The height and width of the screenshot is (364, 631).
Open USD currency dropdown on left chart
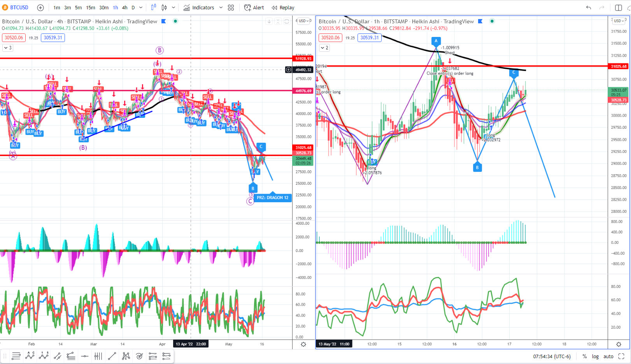(303, 21)
